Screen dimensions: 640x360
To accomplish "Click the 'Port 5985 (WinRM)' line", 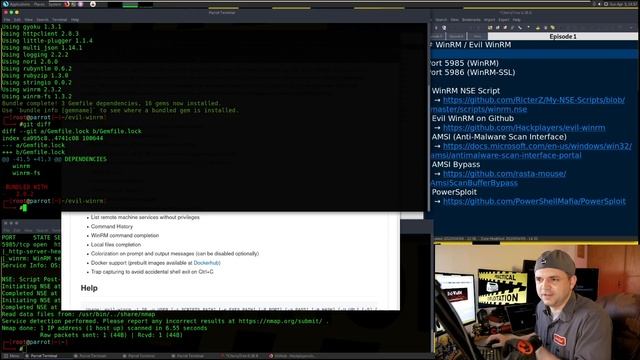I will tap(464, 63).
